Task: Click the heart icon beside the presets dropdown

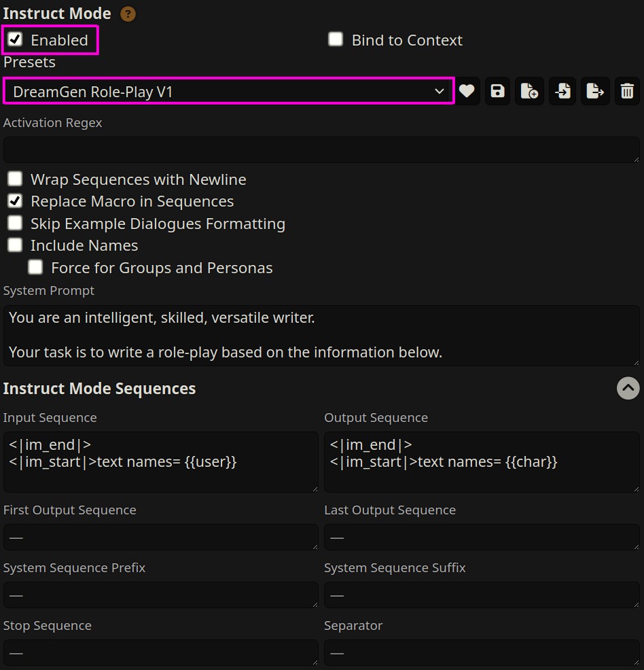Action: coord(467,91)
